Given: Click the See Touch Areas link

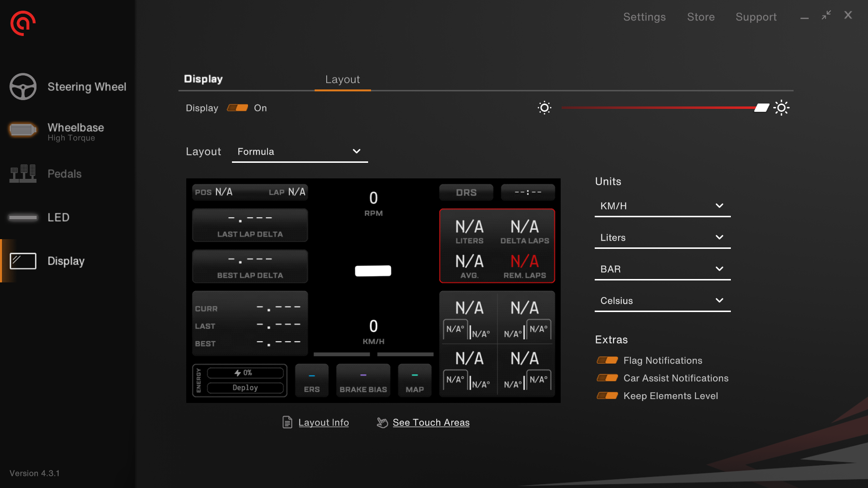Looking at the screenshot, I should click(431, 422).
